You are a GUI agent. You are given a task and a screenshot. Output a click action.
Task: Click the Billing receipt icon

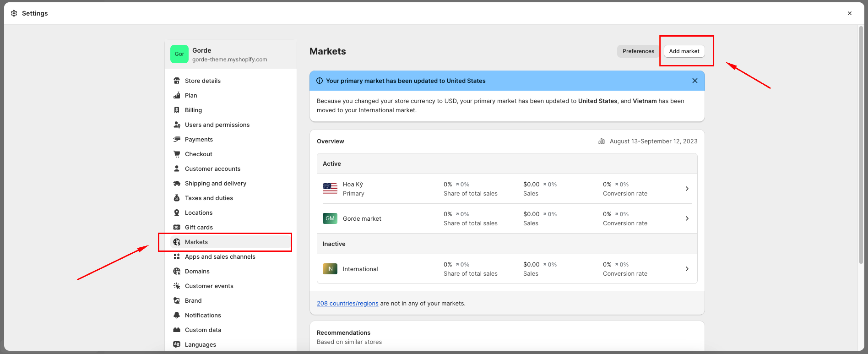click(177, 110)
